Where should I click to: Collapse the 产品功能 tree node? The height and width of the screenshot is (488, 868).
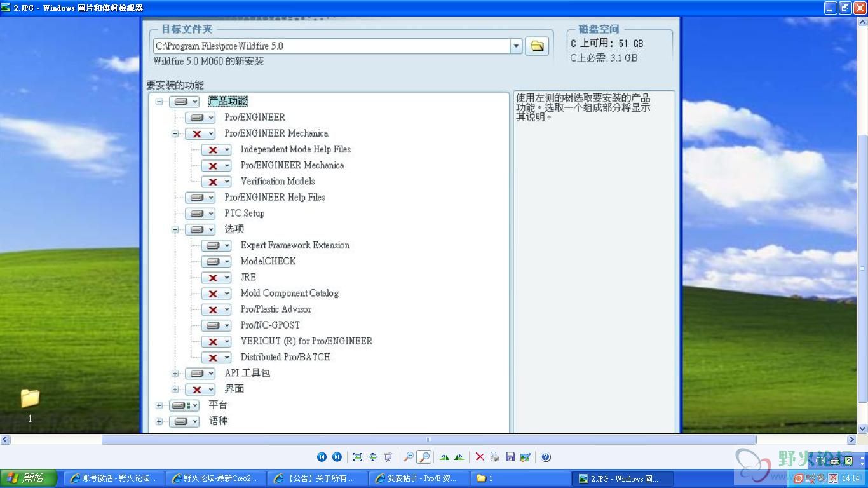click(x=159, y=102)
